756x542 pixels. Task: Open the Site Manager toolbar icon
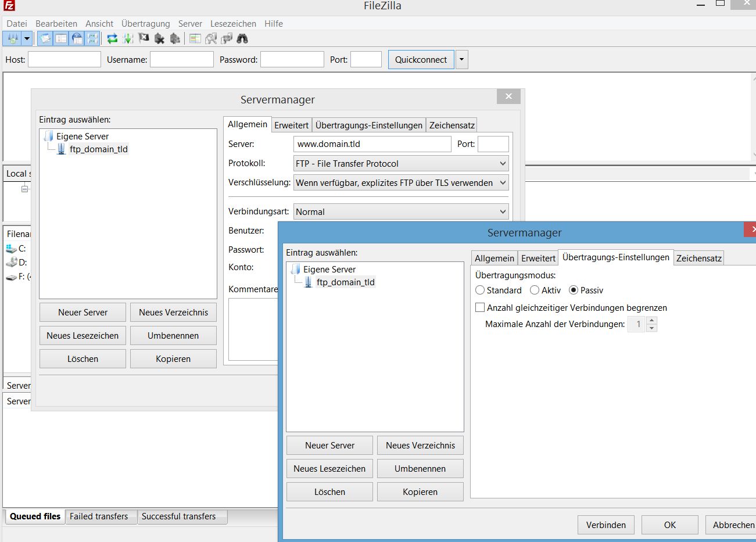tap(12, 39)
